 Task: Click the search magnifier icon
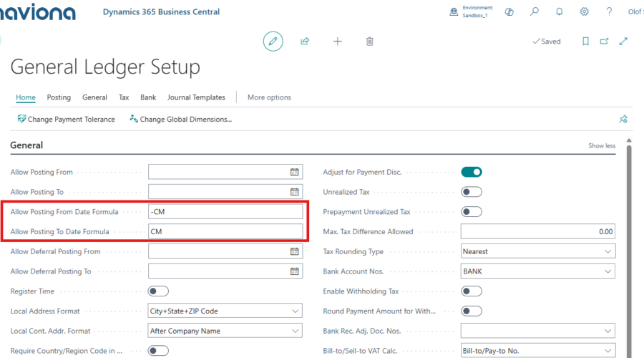tap(535, 11)
